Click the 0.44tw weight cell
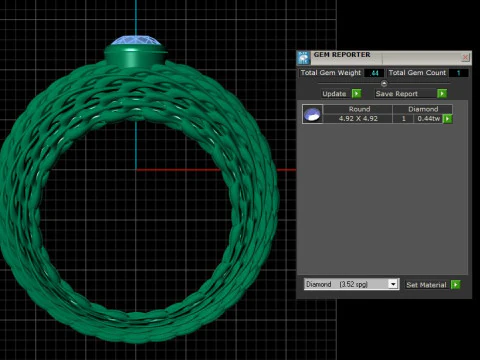Screen dimensions: 480x360 [x=428, y=119]
